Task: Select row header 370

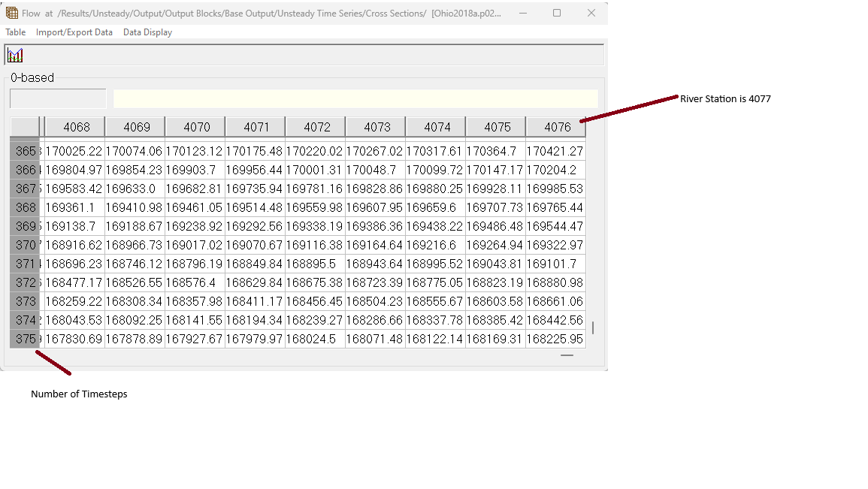Action: click(x=25, y=245)
